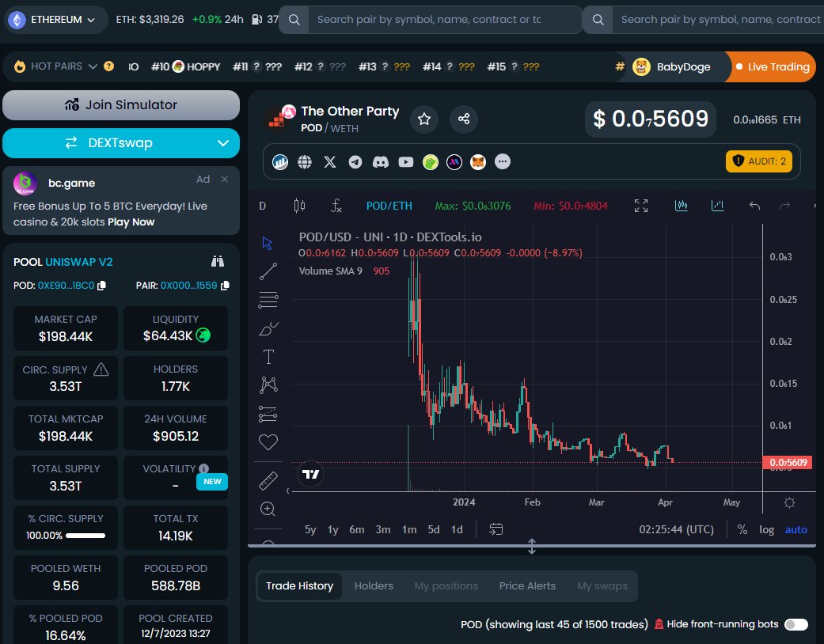
Task: Switch to the My positions tab
Action: 446,585
